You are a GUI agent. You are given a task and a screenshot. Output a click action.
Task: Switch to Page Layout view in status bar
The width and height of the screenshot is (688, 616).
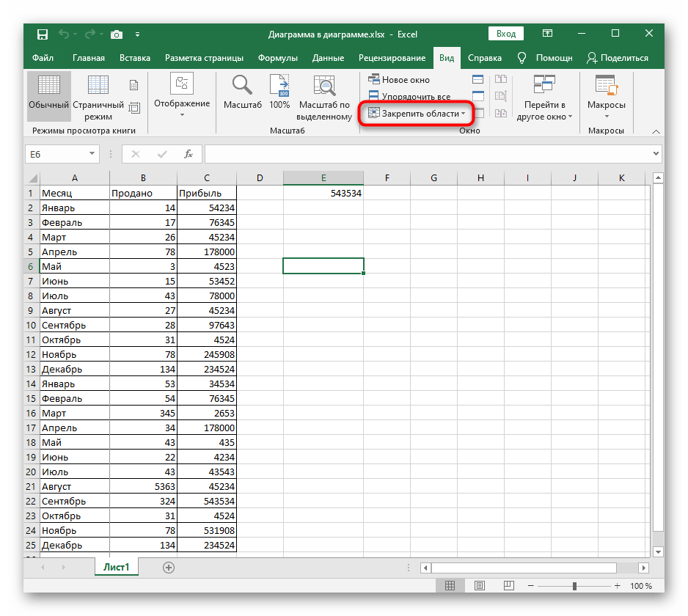(480, 585)
